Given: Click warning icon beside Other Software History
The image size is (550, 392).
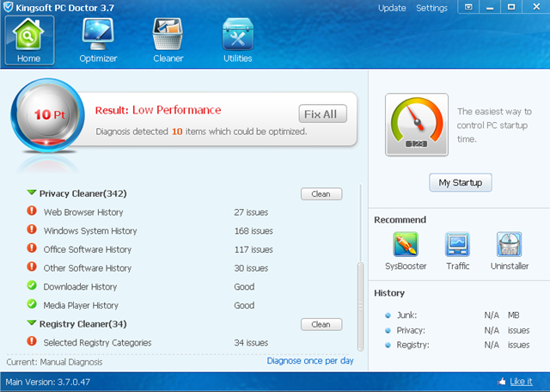Looking at the screenshot, I should click(32, 266).
